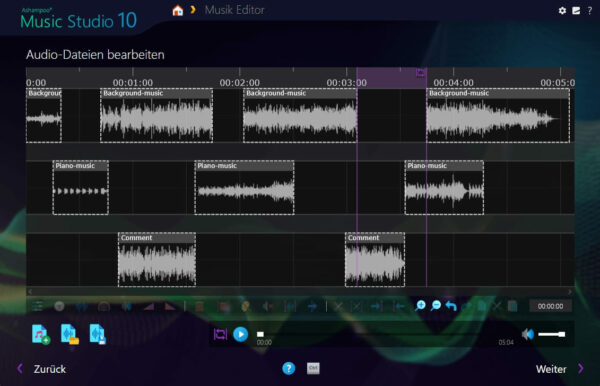Click the redo arrow next to undo
This screenshot has width=600, height=386.
point(466,306)
